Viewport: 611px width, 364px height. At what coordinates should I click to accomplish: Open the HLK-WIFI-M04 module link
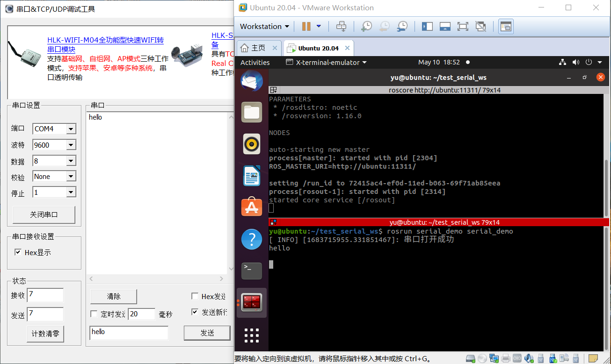click(105, 45)
